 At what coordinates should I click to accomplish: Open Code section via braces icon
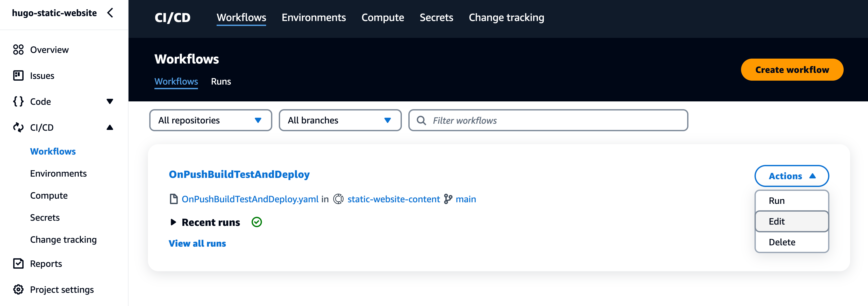coord(19,101)
